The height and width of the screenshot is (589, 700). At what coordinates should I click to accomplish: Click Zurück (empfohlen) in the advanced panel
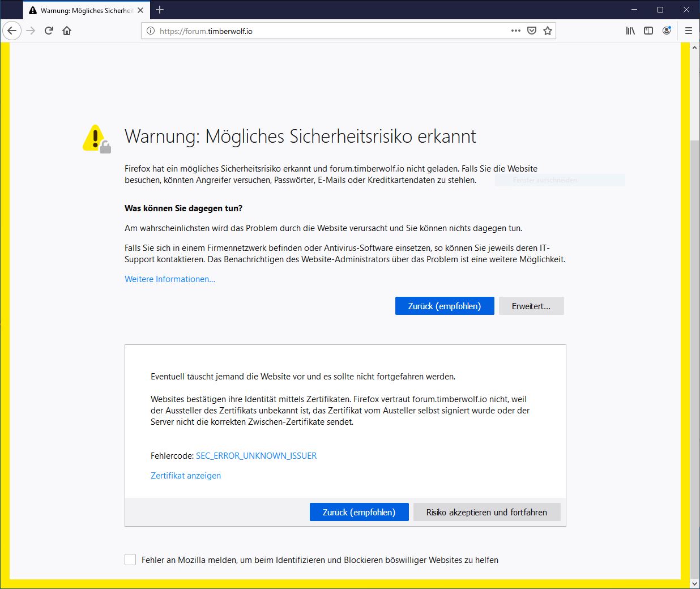[x=359, y=512]
